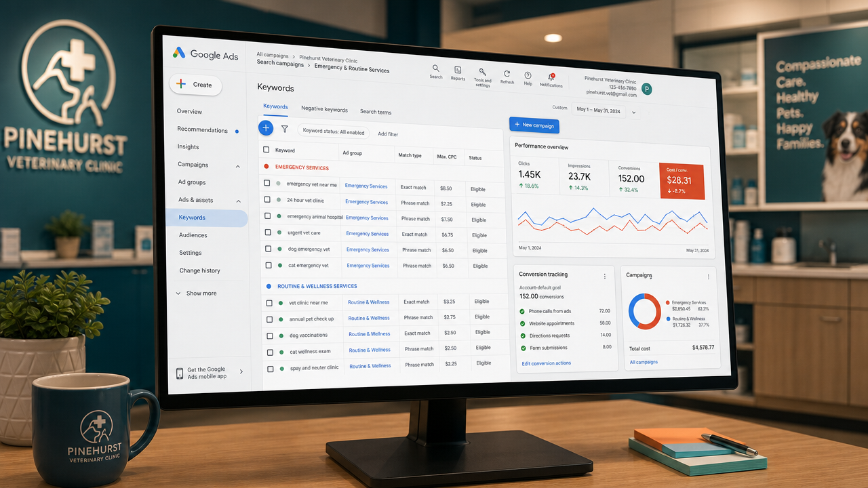Click the Add filter link

pos(388,134)
